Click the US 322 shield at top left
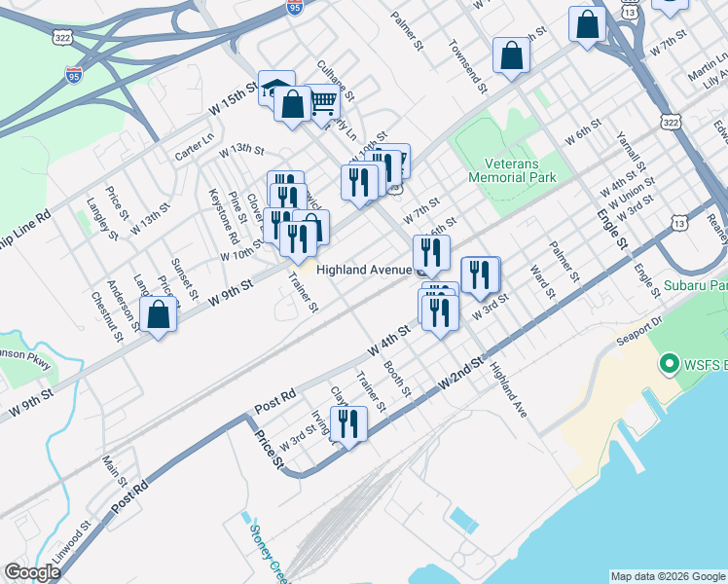 point(62,38)
